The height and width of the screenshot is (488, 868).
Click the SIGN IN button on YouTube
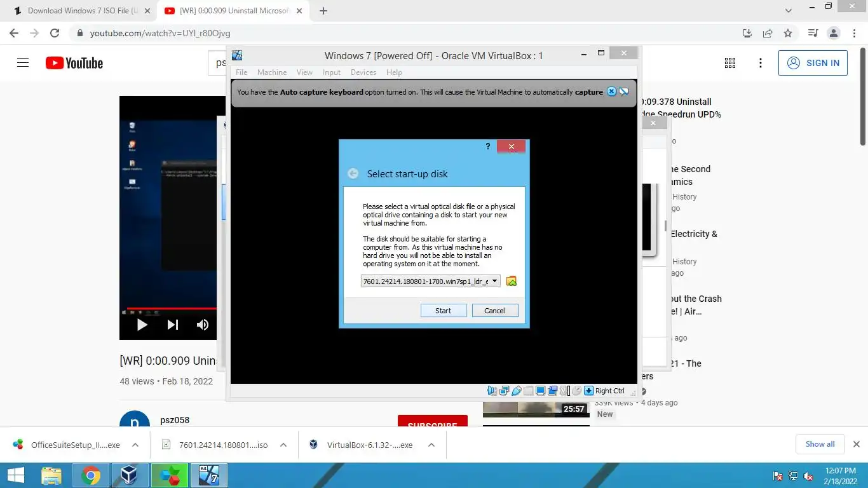(813, 63)
